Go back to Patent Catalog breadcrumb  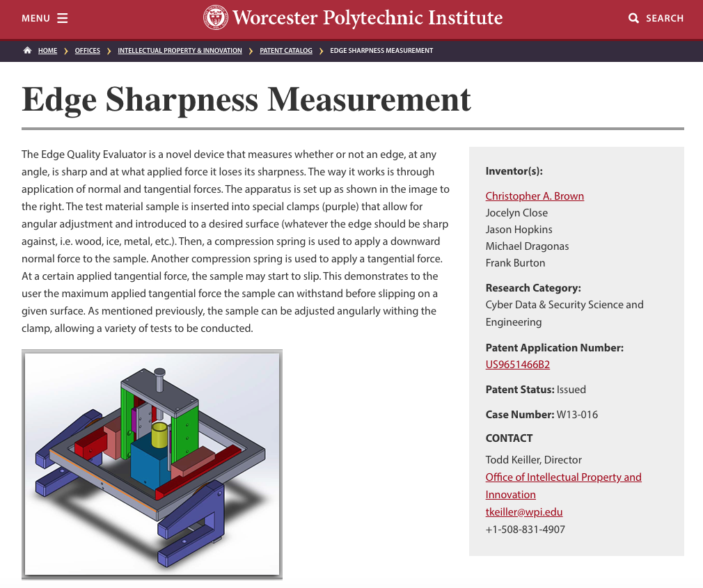point(286,51)
